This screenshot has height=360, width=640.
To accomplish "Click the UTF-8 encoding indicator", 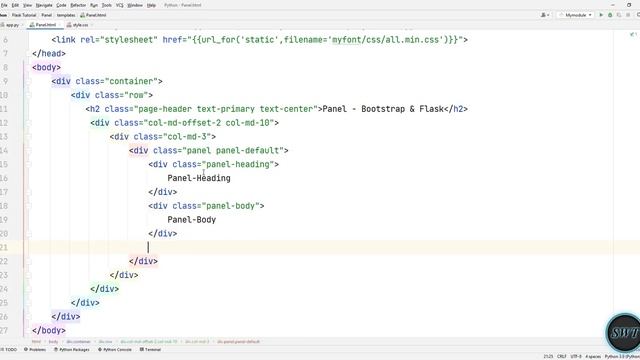I will pos(576,356).
